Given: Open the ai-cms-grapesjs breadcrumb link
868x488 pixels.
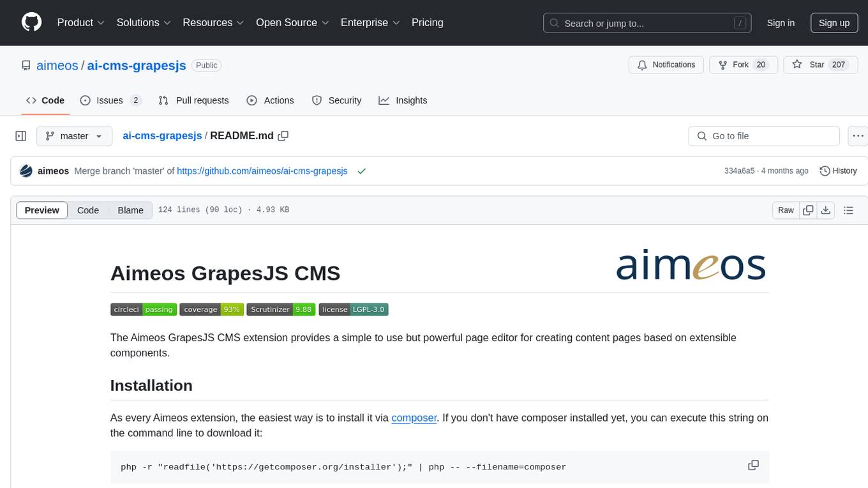Looking at the screenshot, I should (162, 135).
